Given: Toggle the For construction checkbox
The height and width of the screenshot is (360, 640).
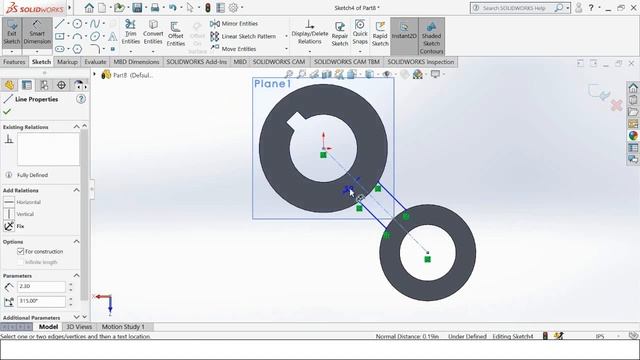Looking at the screenshot, I should [21, 251].
